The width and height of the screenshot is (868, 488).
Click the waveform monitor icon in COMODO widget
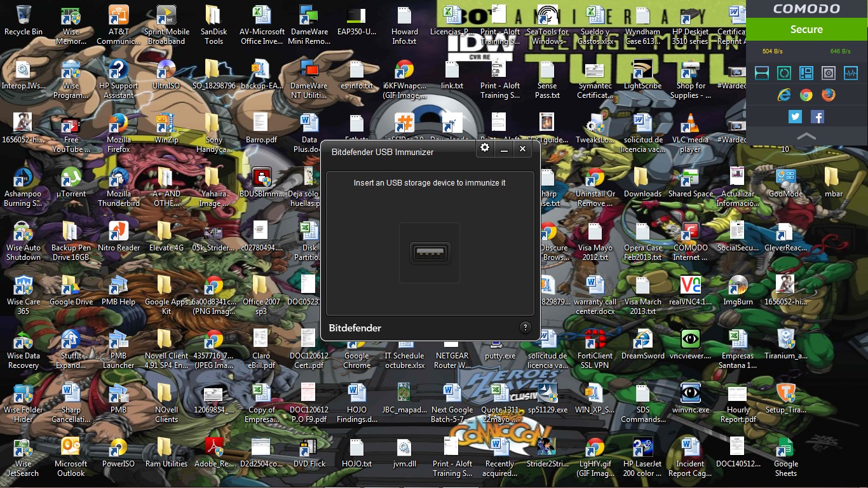(851, 73)
